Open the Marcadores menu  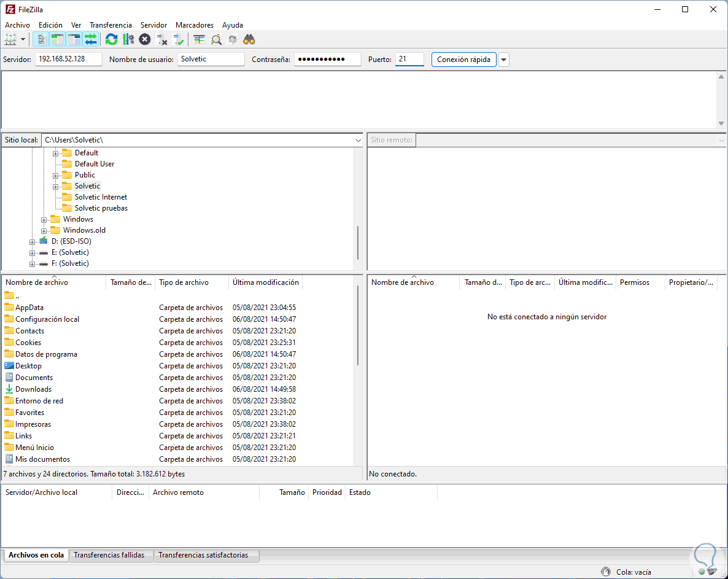195,25
